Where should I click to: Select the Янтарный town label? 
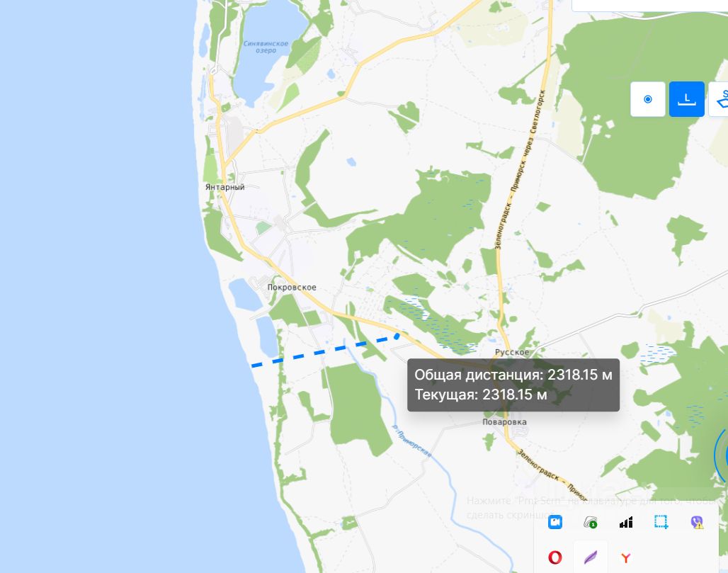224,187
